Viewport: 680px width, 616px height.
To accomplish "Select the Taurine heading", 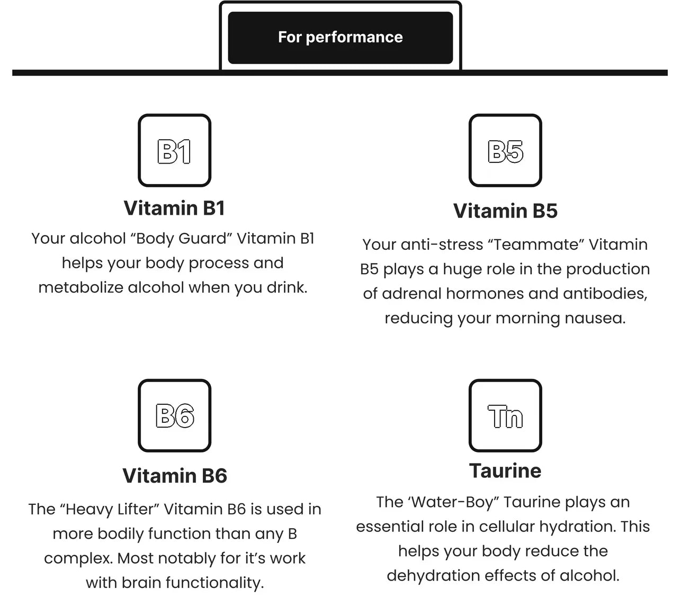I will pos(505,470).
